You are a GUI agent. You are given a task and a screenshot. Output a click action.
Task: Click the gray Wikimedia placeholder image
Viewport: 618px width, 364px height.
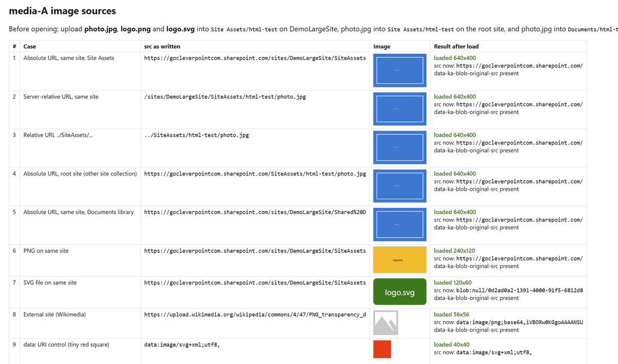click(x=385, y=323)
